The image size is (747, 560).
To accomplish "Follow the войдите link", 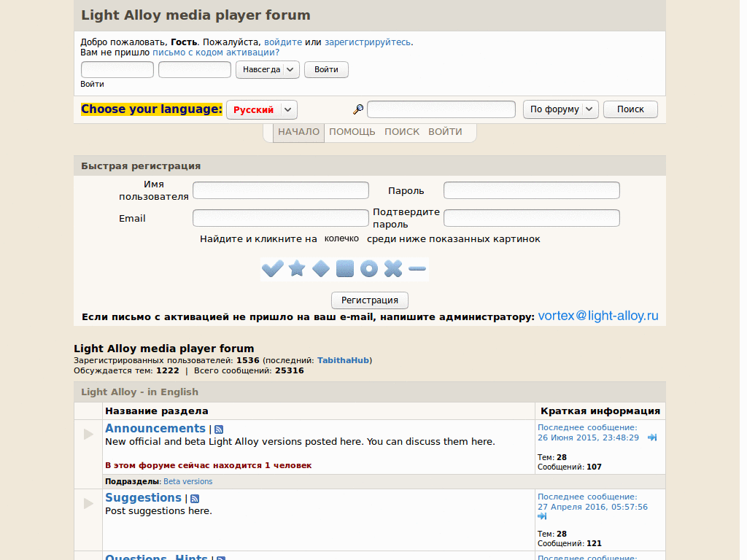I will [283, 42].
